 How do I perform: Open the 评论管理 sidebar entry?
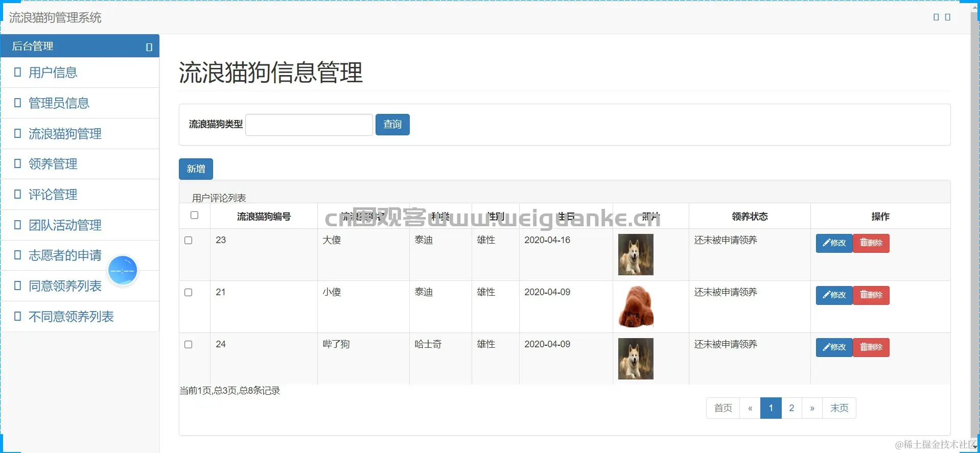tap(80, 195)
